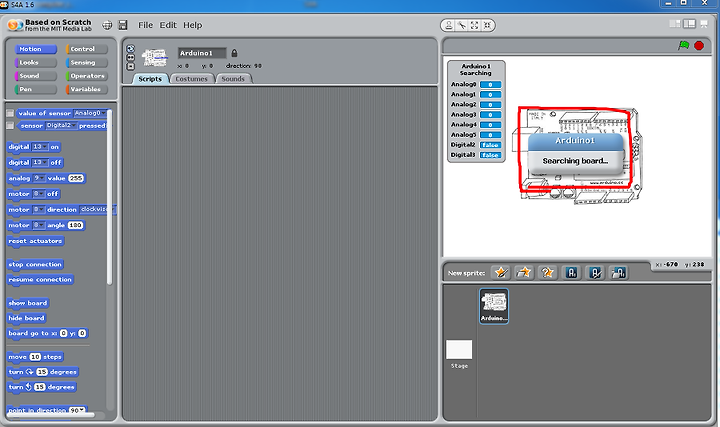
Task: Switch to full stage view mode
Action: click(x=689, y=24)
